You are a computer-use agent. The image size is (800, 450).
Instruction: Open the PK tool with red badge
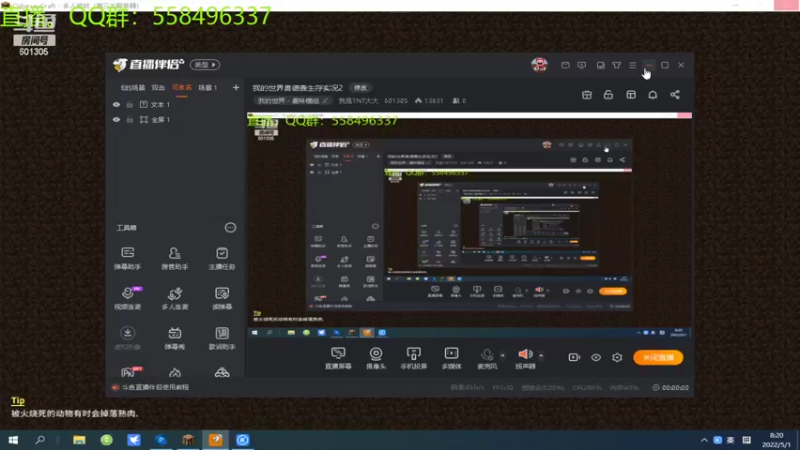tap(129, 372)
